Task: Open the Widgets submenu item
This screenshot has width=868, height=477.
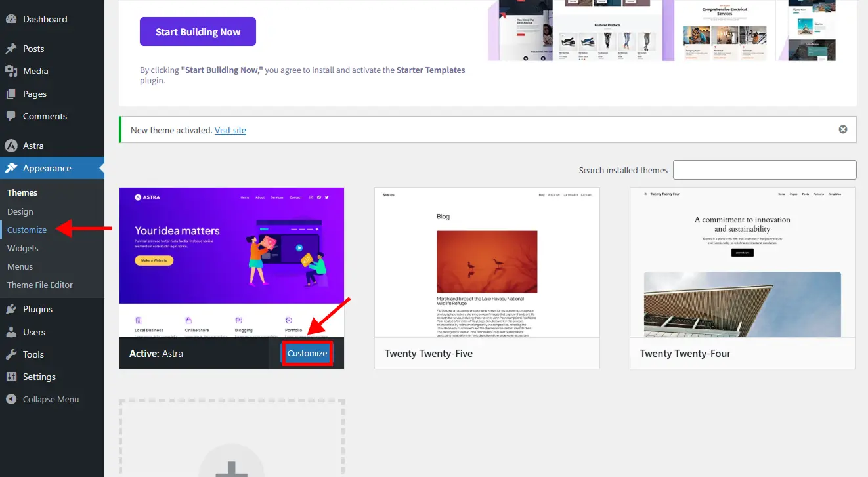Action: point(23,248)
